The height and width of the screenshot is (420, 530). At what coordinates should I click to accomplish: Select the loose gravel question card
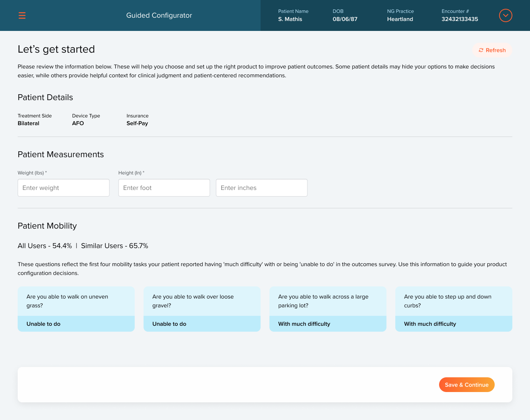point(202,309)
